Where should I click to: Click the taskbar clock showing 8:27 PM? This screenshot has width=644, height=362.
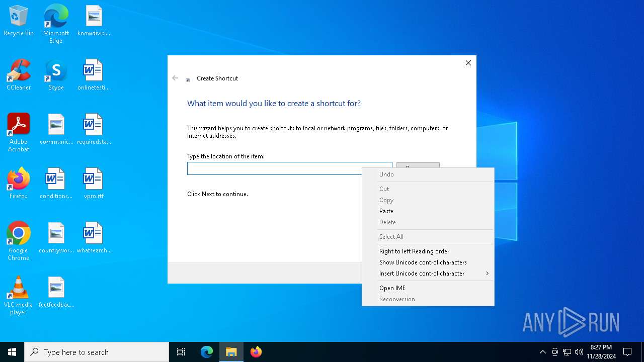601,352
